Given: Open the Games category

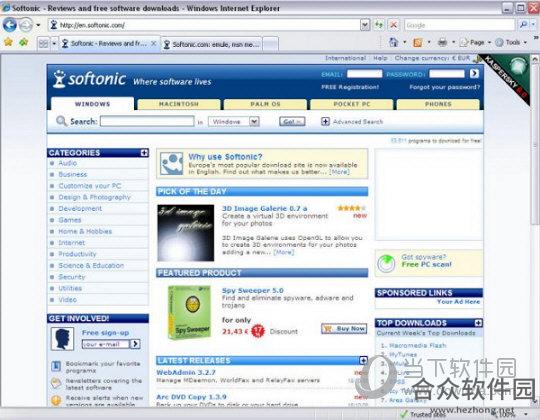Looking at the screenshot, I should (x=70, y=220).
